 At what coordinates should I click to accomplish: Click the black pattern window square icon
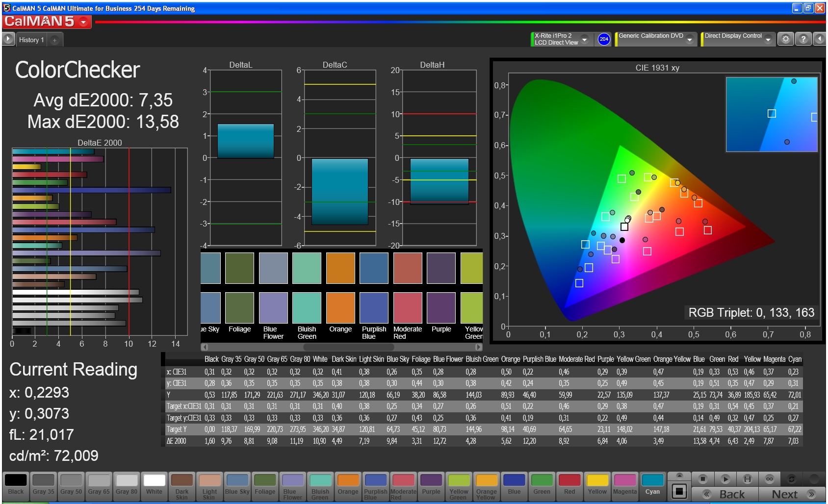[679, 491]
